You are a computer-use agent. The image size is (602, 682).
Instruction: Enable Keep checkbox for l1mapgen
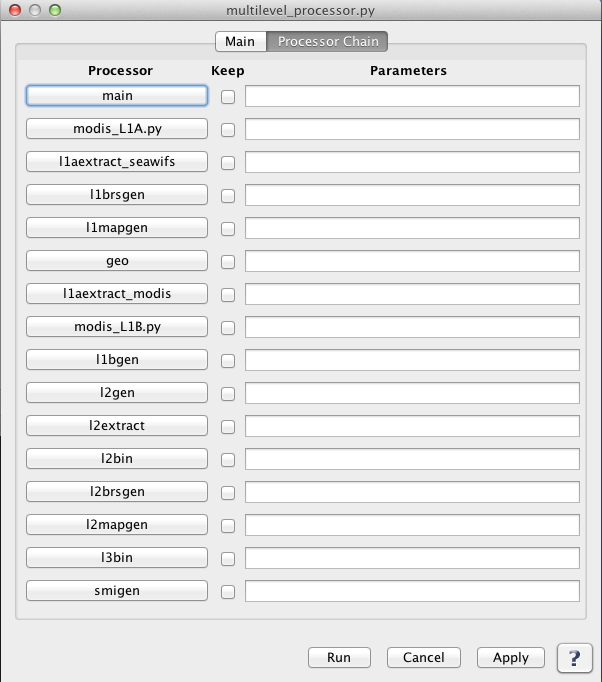click(228, 229)
